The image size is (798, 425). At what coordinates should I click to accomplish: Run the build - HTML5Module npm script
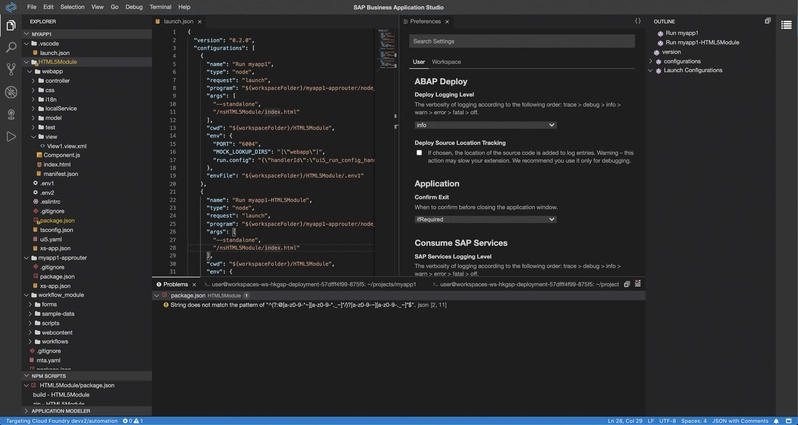(x=61, y=395)
